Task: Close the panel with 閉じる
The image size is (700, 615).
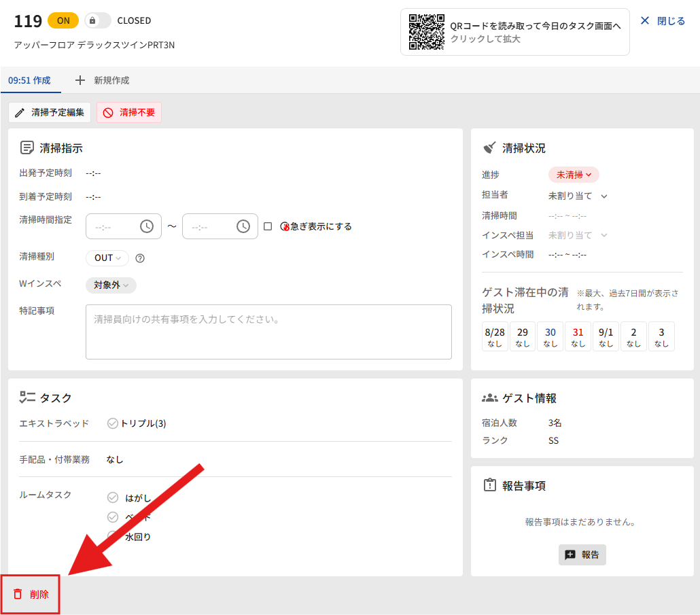Action: [x=663, y=20]
